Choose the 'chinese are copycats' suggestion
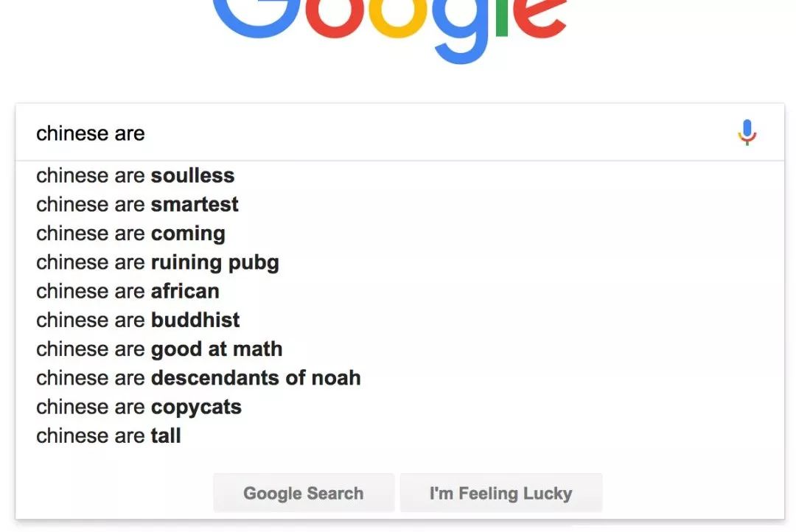The width and height of the screenshot is (796, 532). [x=139, y=407]
